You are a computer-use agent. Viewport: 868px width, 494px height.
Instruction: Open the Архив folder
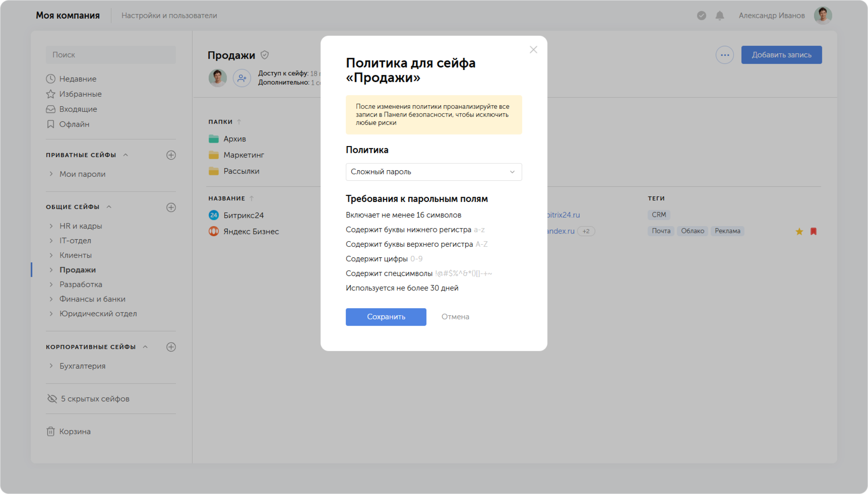click(234, 139)
